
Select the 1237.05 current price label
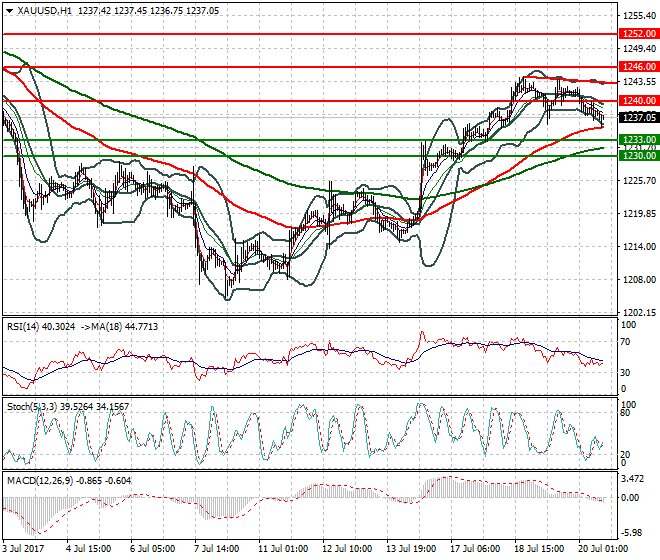[x=639, y=117]
